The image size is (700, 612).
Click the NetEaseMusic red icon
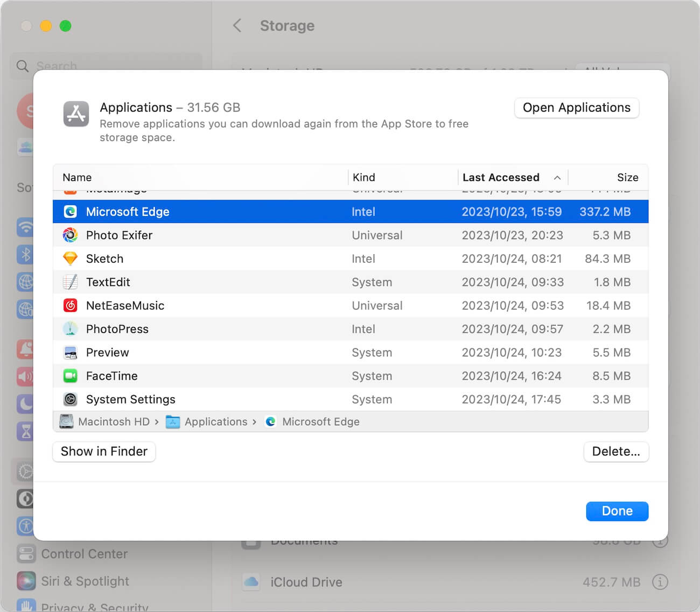[x=71, y=306]
